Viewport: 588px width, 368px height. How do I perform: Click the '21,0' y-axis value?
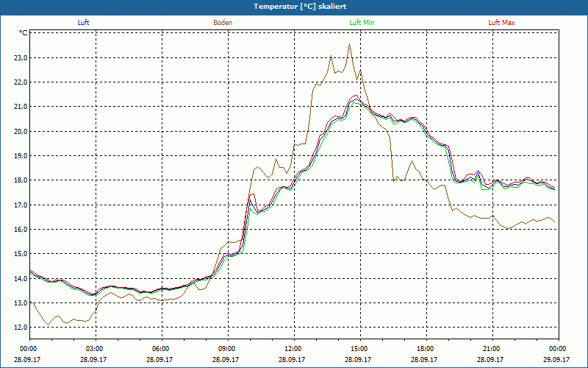click(21, 107)
